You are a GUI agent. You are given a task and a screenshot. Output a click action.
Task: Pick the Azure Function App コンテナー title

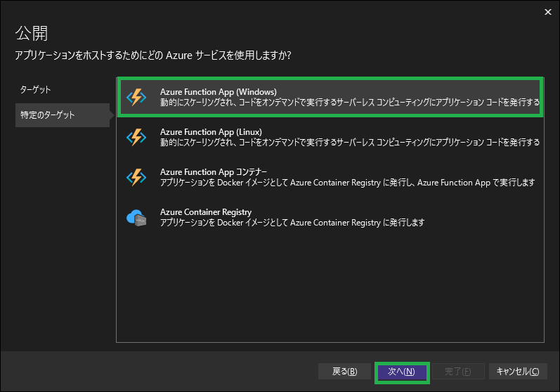[213, 172]
